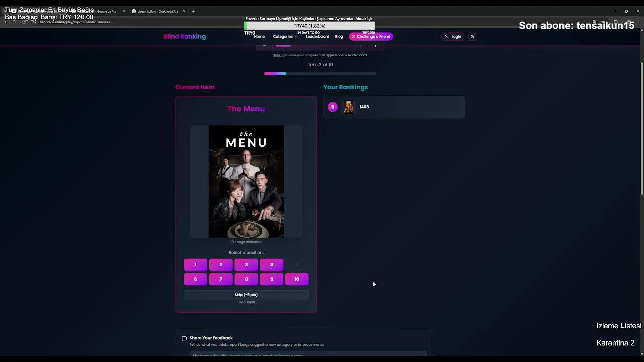Image resolution: width=644 pixels, height=362 pixels.
Task: Follow the Sign up link
Action: click(279, 55)
